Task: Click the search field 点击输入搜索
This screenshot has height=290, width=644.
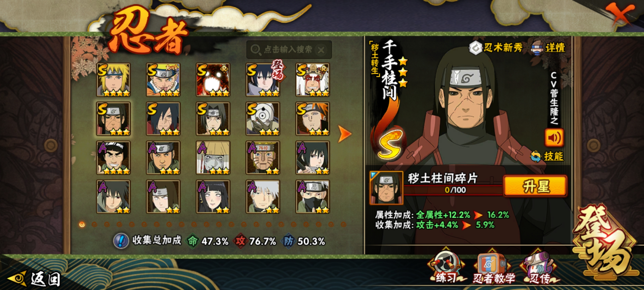Action: (289, 50)
